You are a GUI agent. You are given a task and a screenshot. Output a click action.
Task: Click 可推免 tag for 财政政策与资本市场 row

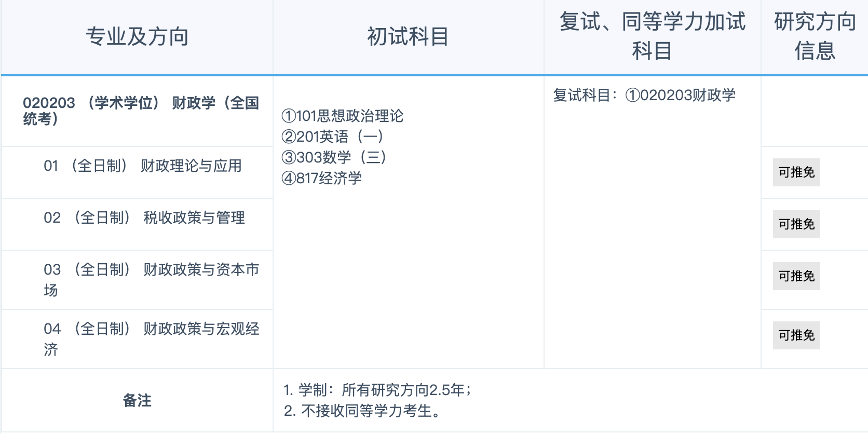pos(796,276)
